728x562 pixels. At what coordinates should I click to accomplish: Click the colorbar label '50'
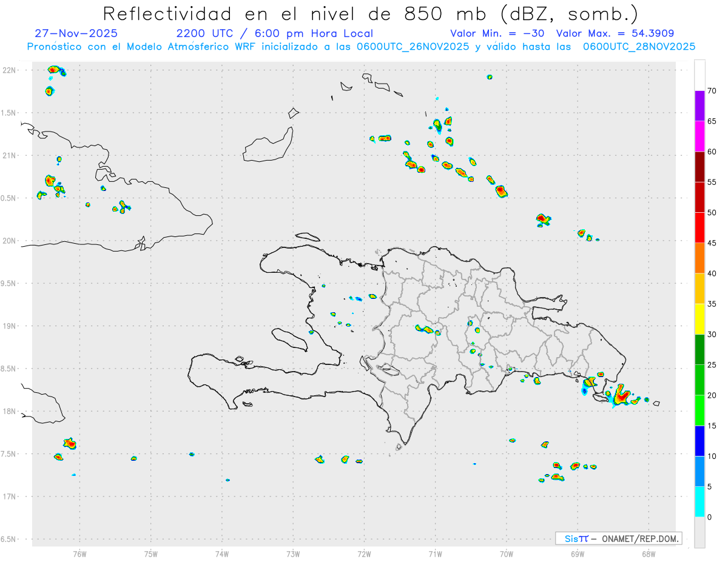(x=712, y=213)
